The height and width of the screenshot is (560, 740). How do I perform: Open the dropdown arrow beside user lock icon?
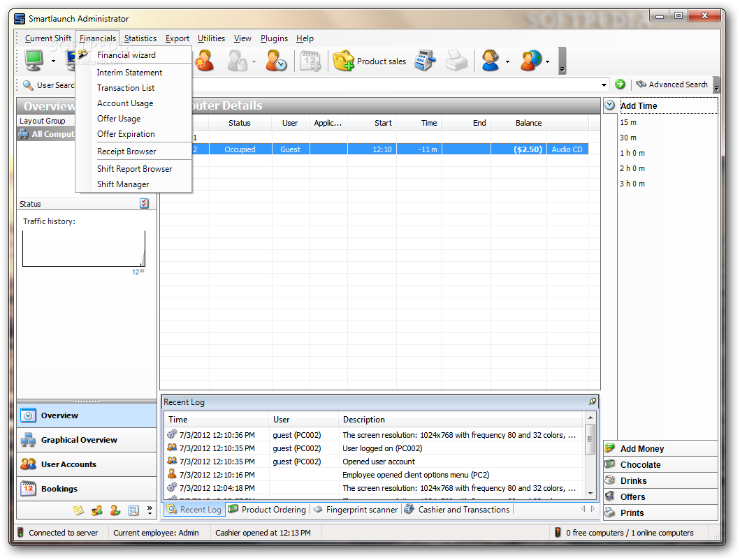click(x=254, y=62)
